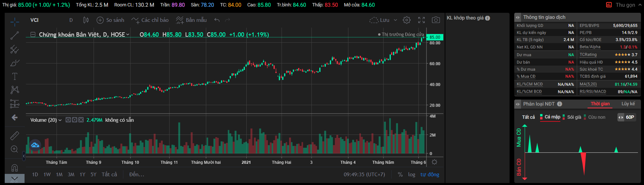Viewport: 644px width, 185px height.
Task: Toggle Volume indicator visibility eye icon
Action: [x=68, y=120]
